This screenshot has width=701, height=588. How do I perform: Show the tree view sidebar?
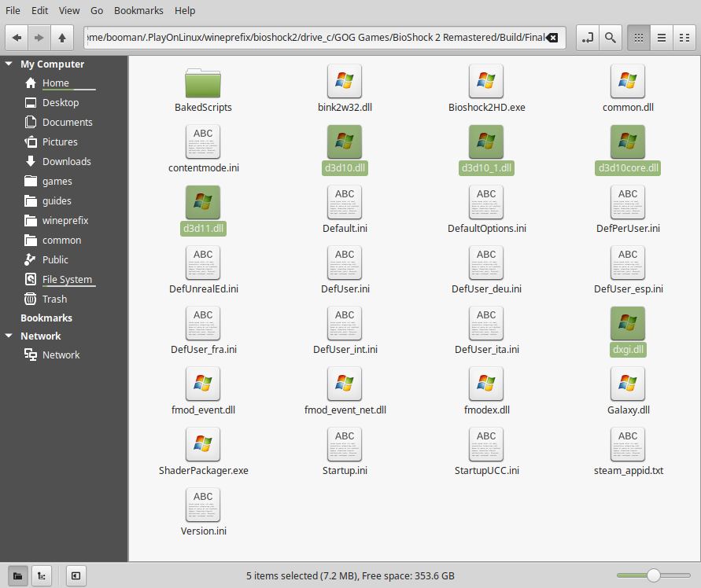(42, 576)
